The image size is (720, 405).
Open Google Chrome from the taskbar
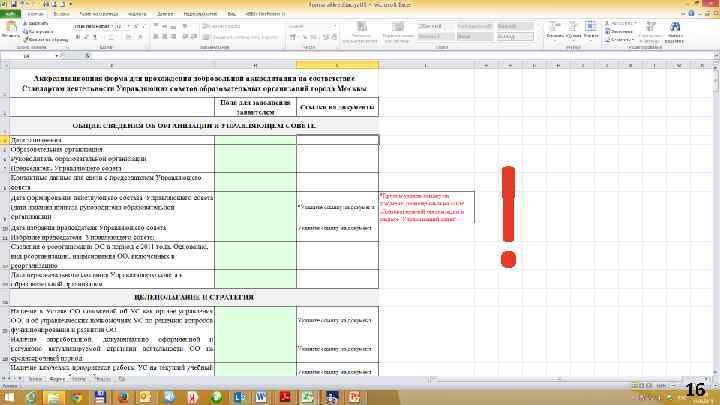click(x=77, y=397)
